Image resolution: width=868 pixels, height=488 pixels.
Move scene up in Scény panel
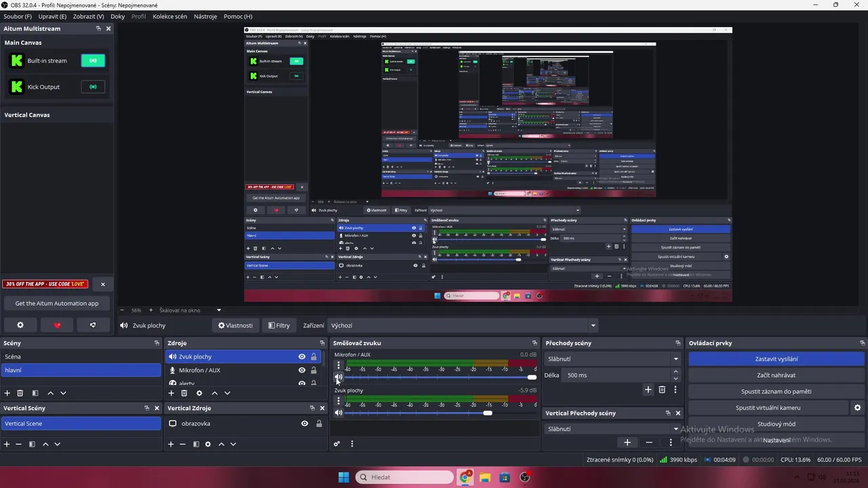tap(50, 393)
